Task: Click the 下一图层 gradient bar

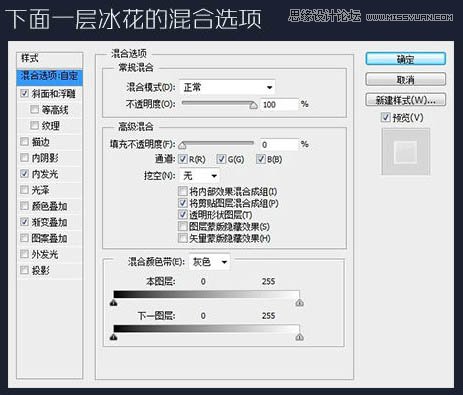Action: [207, 329]
